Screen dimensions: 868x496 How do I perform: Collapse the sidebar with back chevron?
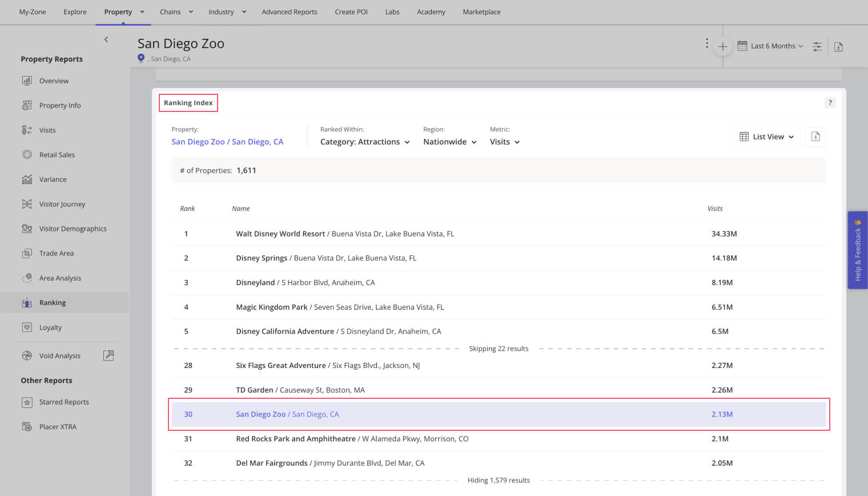106,39
